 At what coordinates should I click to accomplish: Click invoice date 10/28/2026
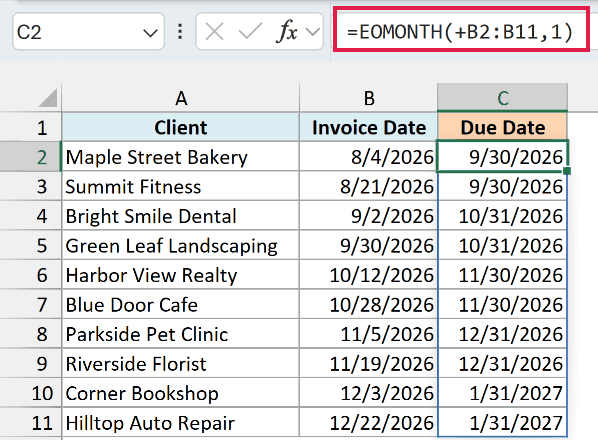(x=369, y=304)
